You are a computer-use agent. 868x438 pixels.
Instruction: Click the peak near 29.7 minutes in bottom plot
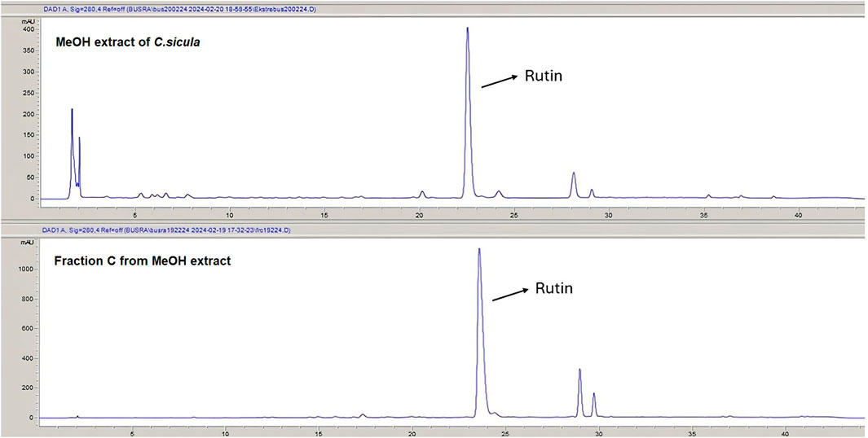(x=594, y=405)
